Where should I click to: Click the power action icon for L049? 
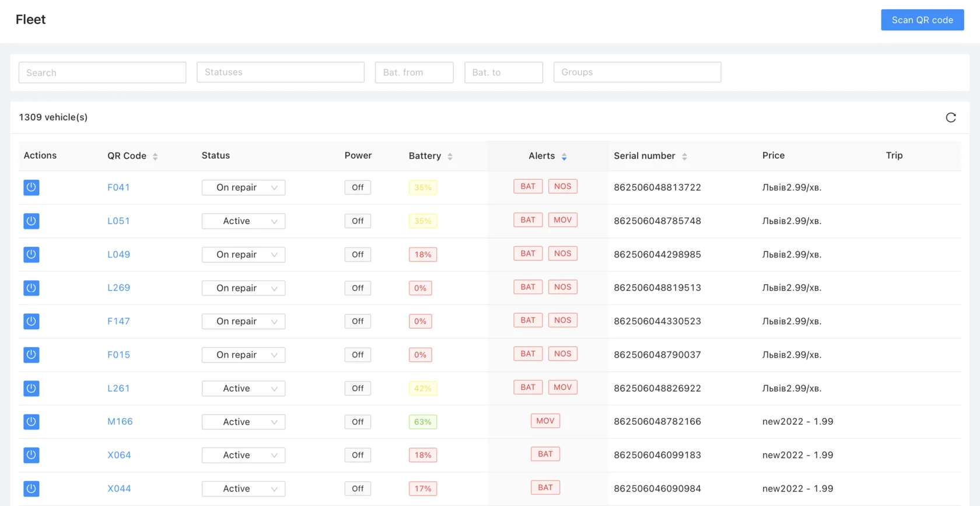pos(32,254)
